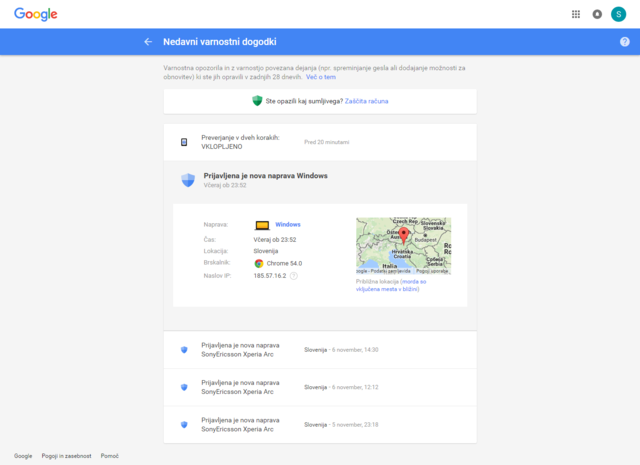Click the 'Nedavni varnostni dogodki' title
Viewport: 640px width, 465px height.
(220, 42)
